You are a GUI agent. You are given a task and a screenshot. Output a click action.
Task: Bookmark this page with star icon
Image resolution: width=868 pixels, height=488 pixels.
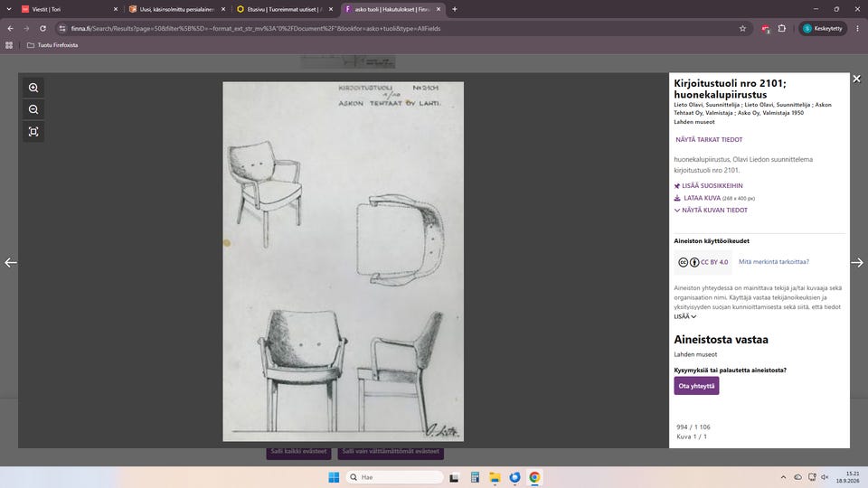pos(742,28)
